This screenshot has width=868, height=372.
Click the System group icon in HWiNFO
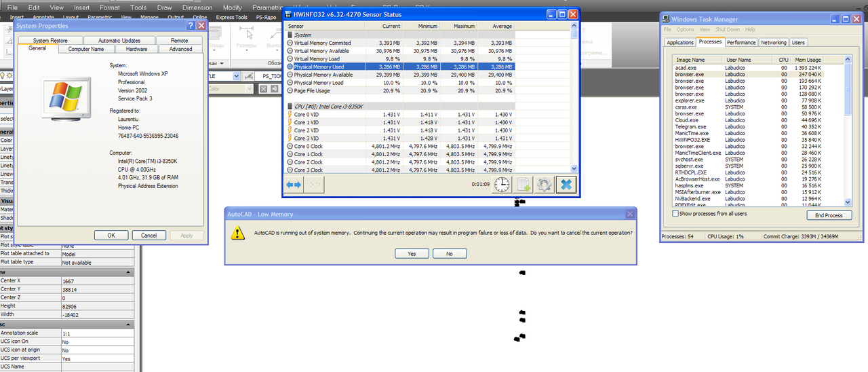click(x=290, y=35)
